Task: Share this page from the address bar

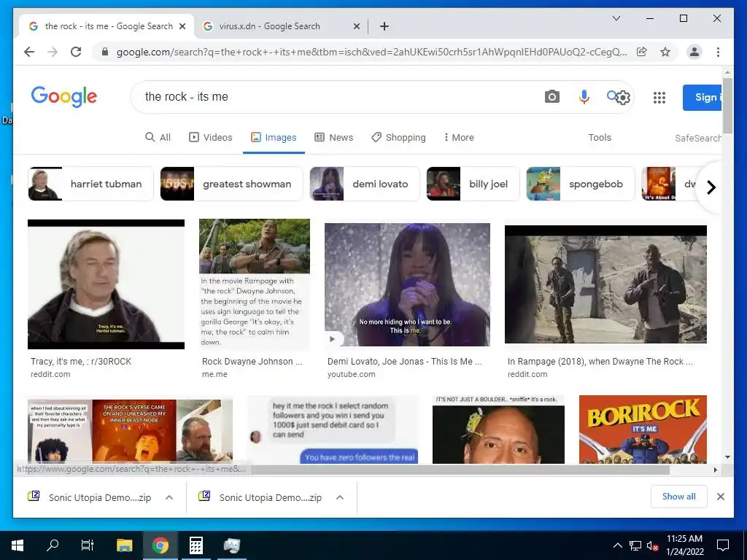Action: point(642,52)
